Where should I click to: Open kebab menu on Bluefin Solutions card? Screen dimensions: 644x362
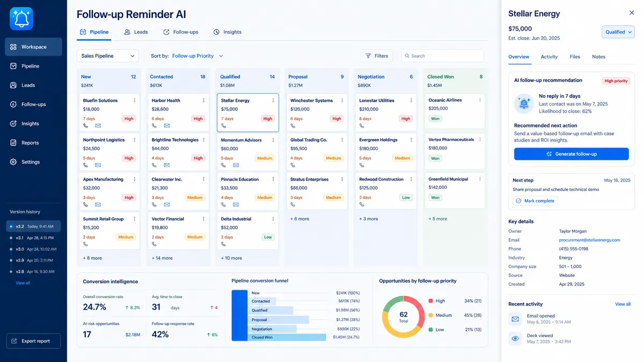tap(134, 100)
